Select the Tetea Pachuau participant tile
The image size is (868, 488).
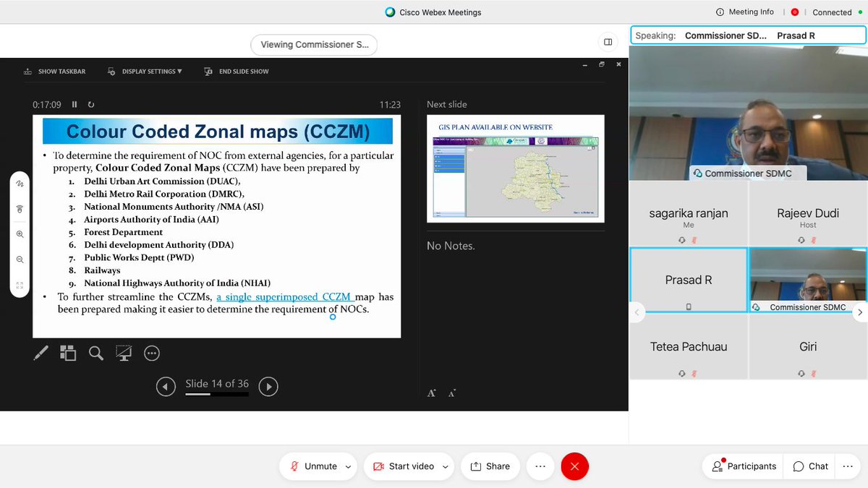point(689,347)
